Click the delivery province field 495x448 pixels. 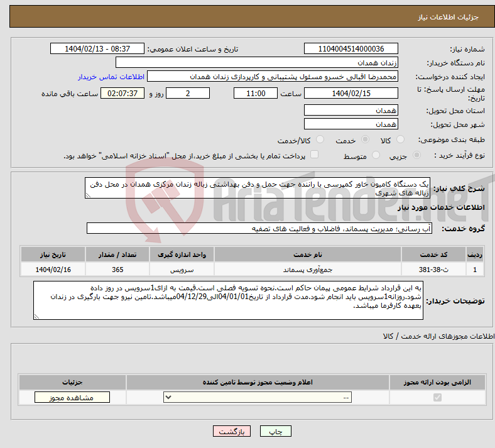(x=351, y=110)
